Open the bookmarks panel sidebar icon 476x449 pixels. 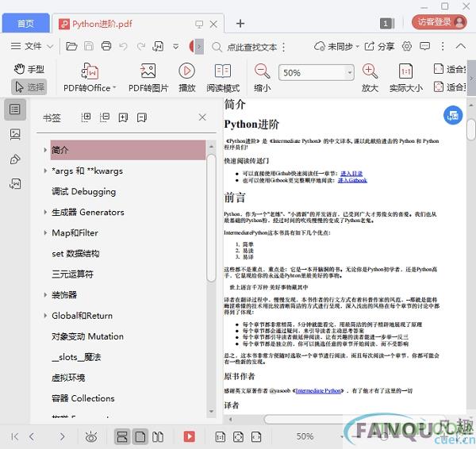[15, 109]
